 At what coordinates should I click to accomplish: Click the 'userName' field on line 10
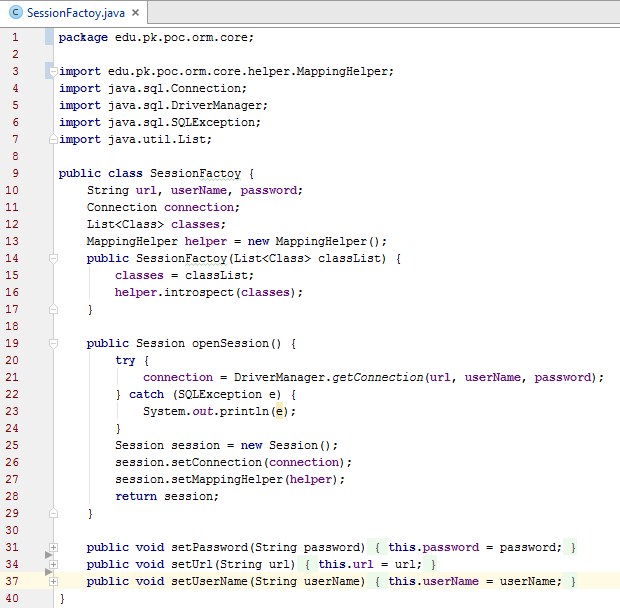198,190
